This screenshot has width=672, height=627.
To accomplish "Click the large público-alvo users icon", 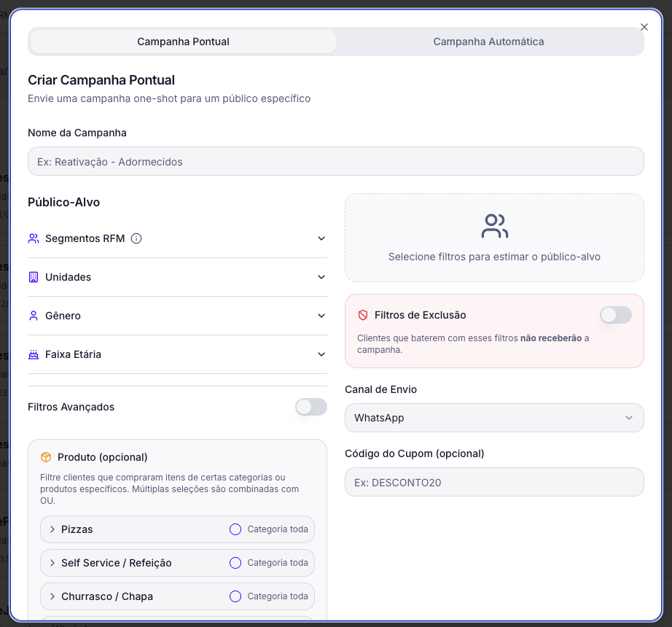I will 495,226.
